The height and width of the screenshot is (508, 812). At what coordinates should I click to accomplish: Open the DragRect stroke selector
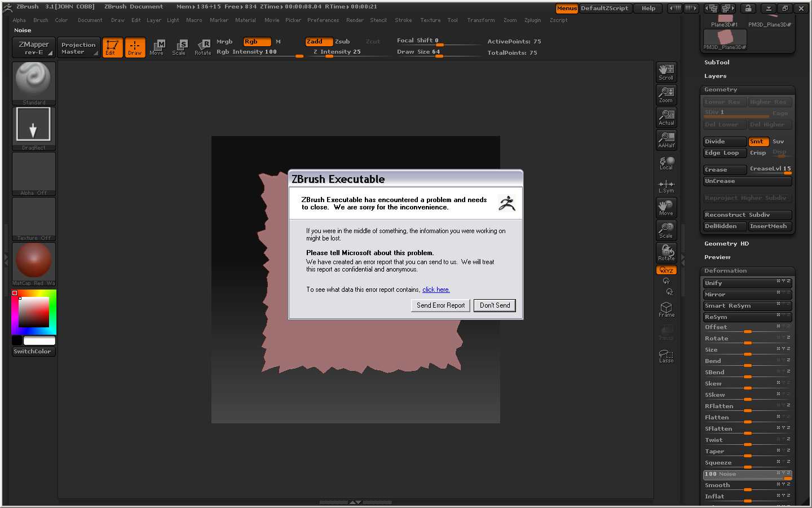[x=34, y=128]
